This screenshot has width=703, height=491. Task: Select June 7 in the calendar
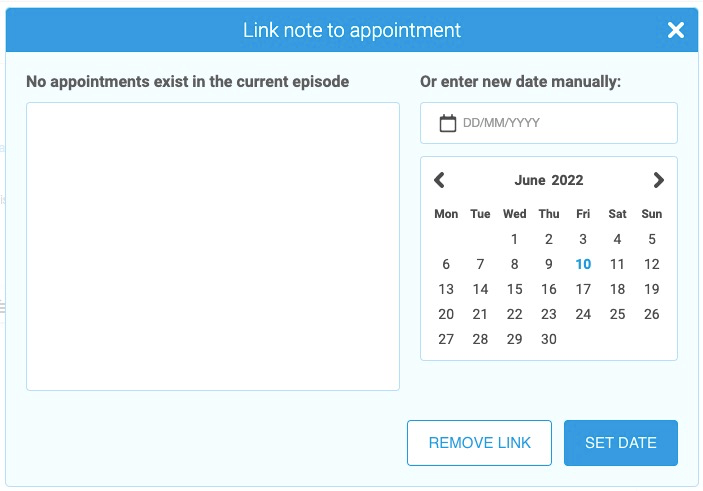(x=480, y=264)
